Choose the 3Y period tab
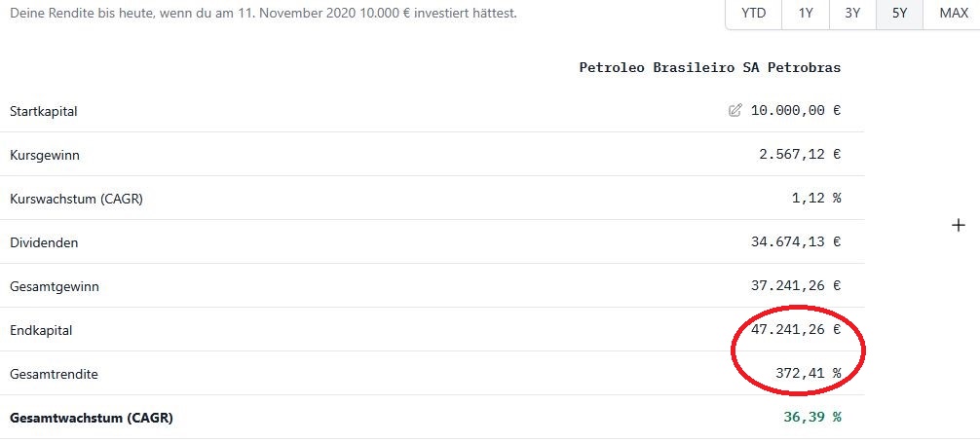 (852, 14)
